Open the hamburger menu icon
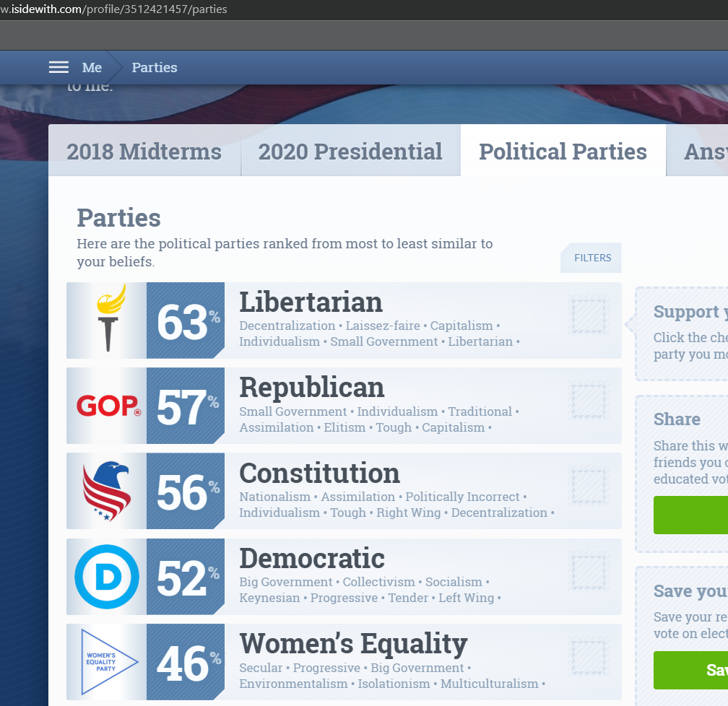The image size is (728, 706). click(58, 67)
